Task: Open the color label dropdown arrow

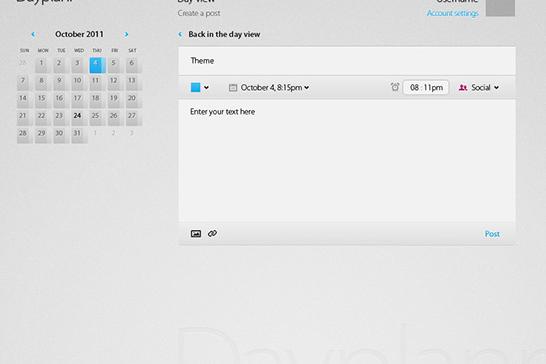Action: tap(206, 87)
